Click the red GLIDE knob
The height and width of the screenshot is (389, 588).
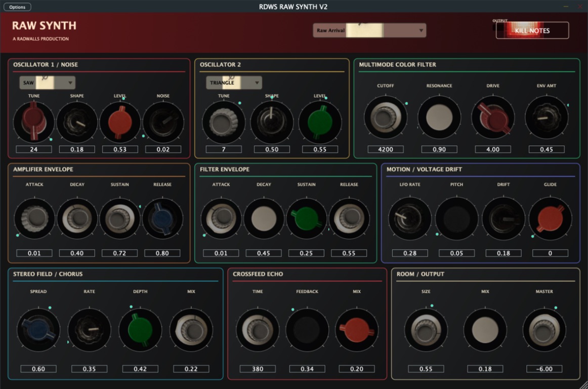click(550, 218)
